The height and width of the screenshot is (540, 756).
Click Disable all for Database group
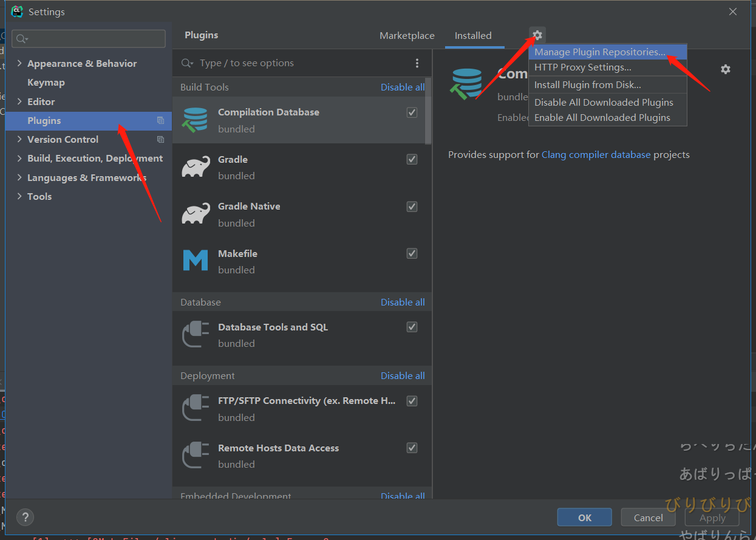pos(403,302)
